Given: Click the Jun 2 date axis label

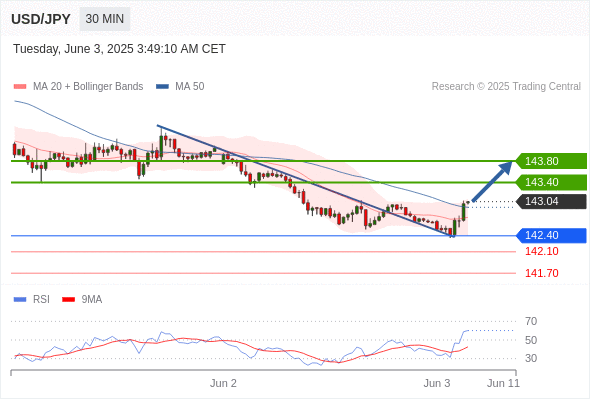Looking at the screenshot, I should pos(223,383).
